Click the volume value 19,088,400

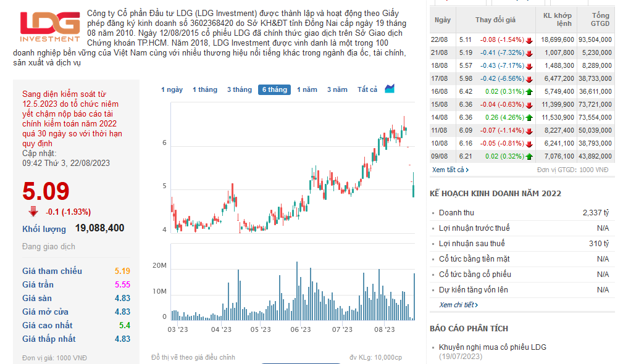100,228
